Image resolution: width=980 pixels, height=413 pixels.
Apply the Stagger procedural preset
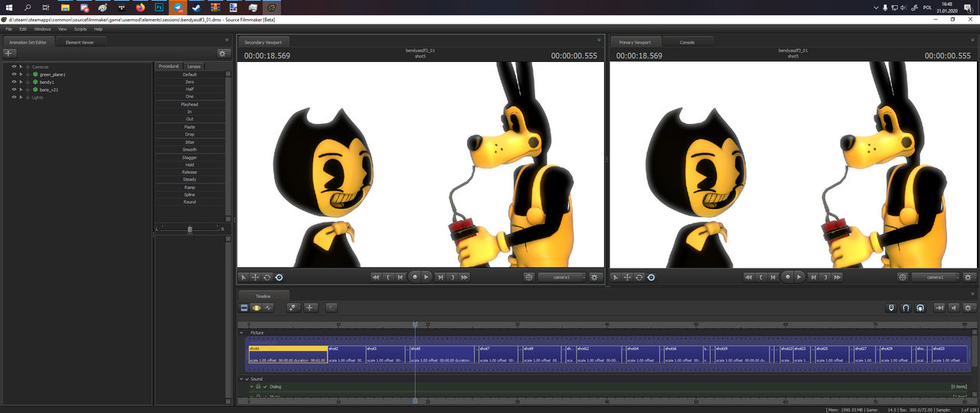(190, 157)
